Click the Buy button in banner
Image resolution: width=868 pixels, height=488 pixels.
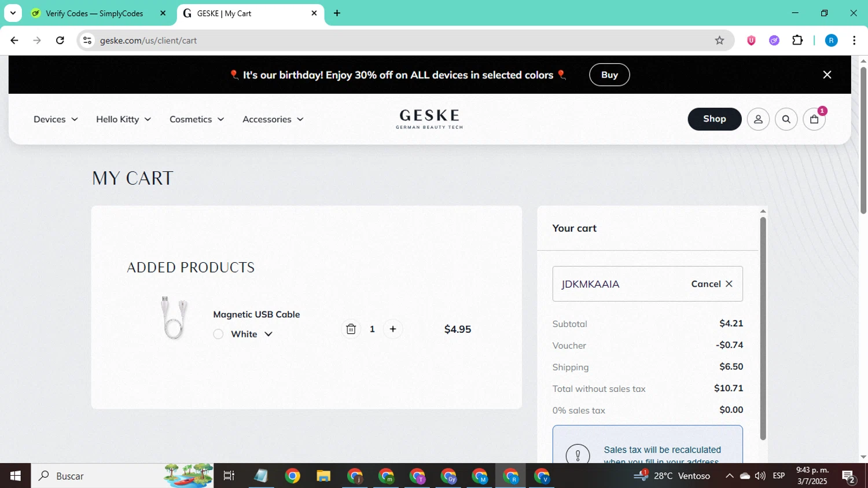609,75
